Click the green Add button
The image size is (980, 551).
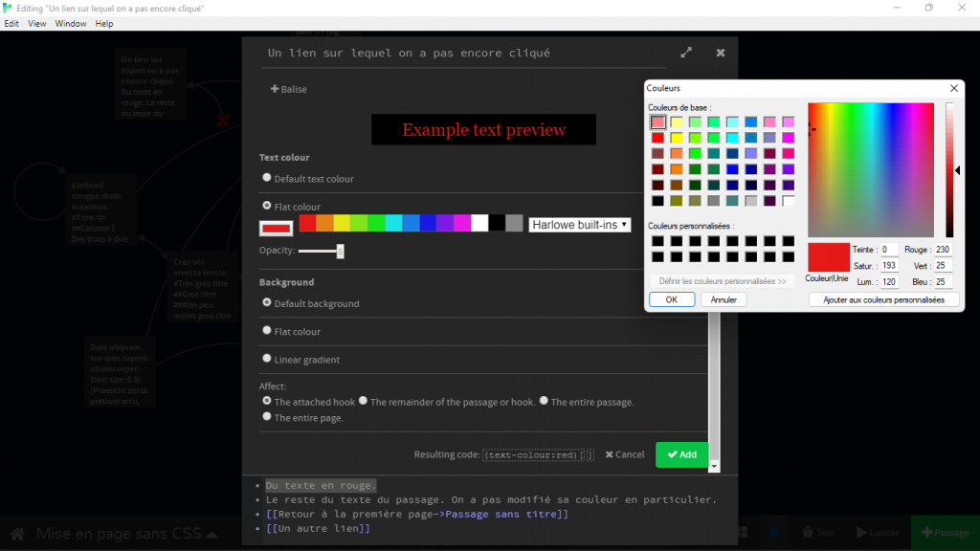[681, 454]
